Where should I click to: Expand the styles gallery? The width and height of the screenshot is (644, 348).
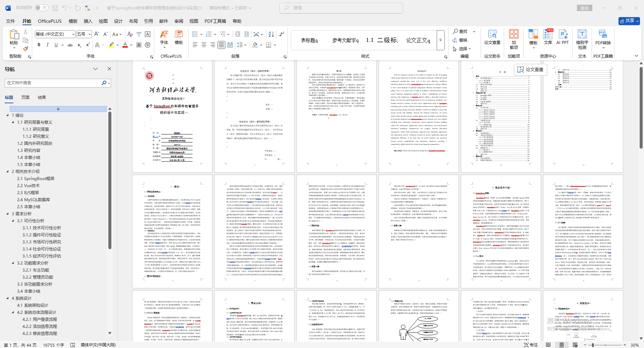tap(440, 40)
